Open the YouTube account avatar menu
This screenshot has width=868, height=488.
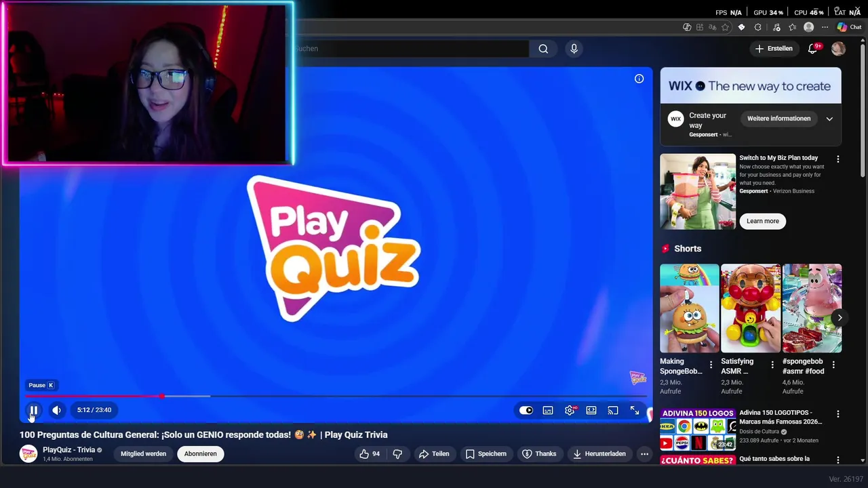pyautogui.click(x=839, y=49)
